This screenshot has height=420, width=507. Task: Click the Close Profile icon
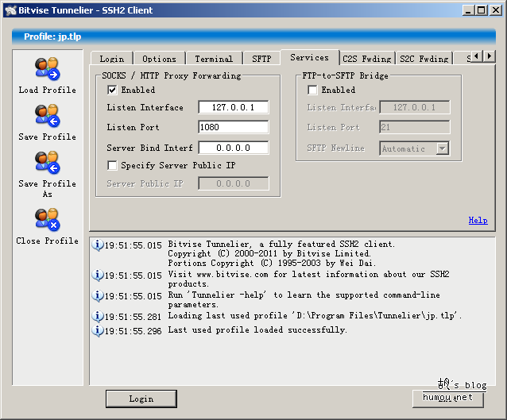[48, 220]
